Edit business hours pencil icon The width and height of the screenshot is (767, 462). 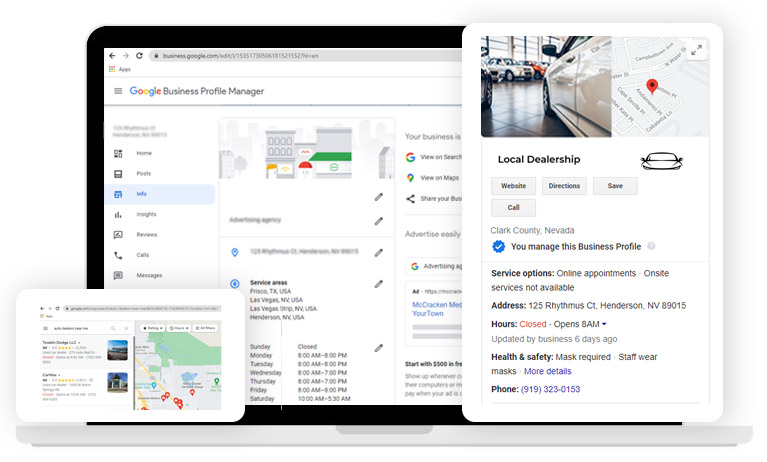tap(379, 348)
